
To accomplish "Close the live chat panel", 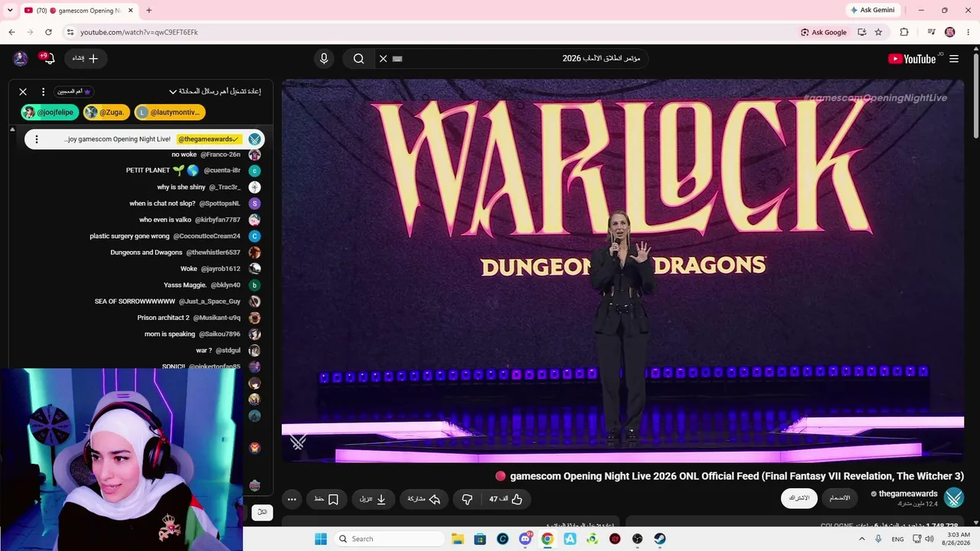I will click(23, 92).
